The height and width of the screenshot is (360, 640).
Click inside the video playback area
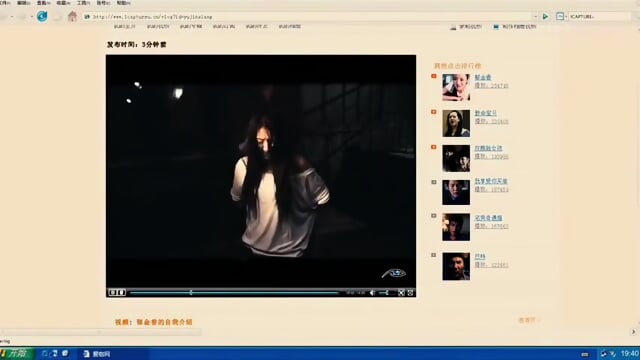point(261,171)
